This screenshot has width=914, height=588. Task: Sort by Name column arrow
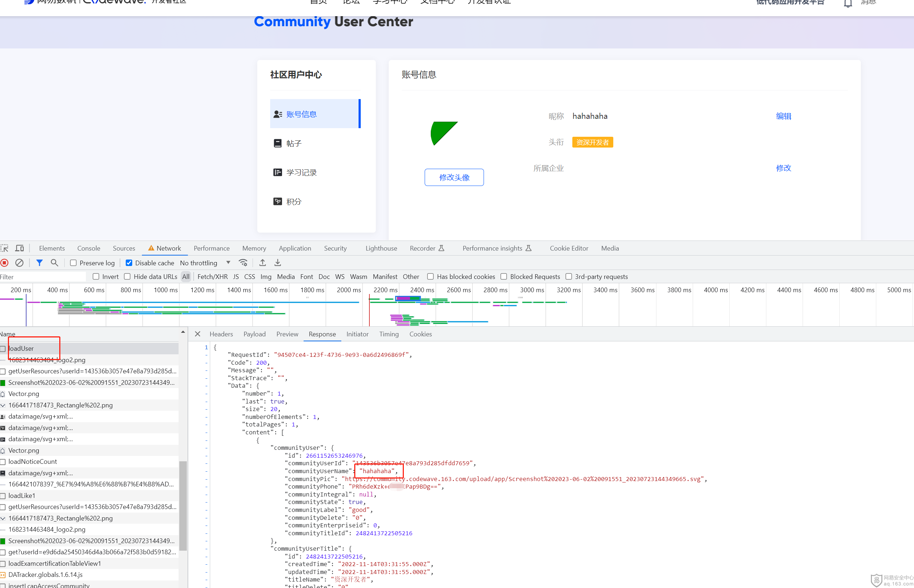click(x=183, y=332)
